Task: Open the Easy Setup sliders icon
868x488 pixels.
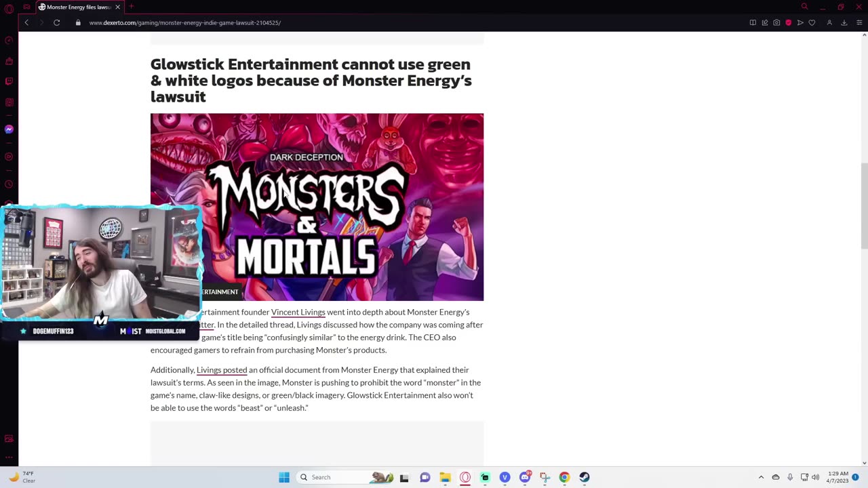Action: click(859, 22)
